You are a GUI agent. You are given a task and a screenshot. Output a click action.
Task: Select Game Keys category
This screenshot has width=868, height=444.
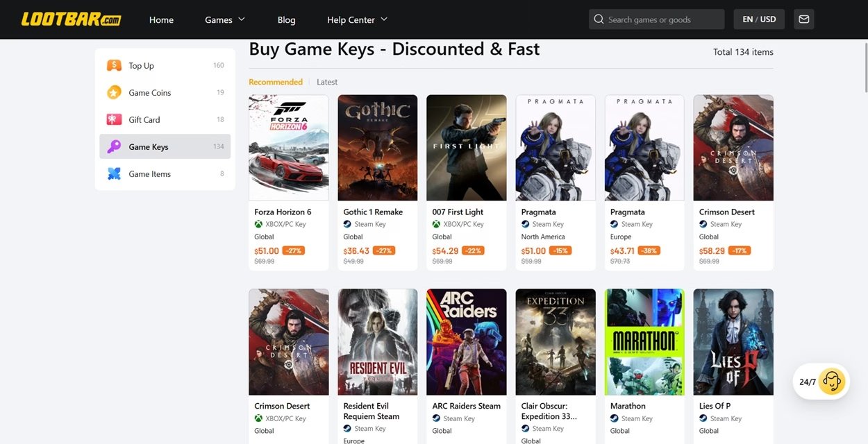[x=165, y=146]
